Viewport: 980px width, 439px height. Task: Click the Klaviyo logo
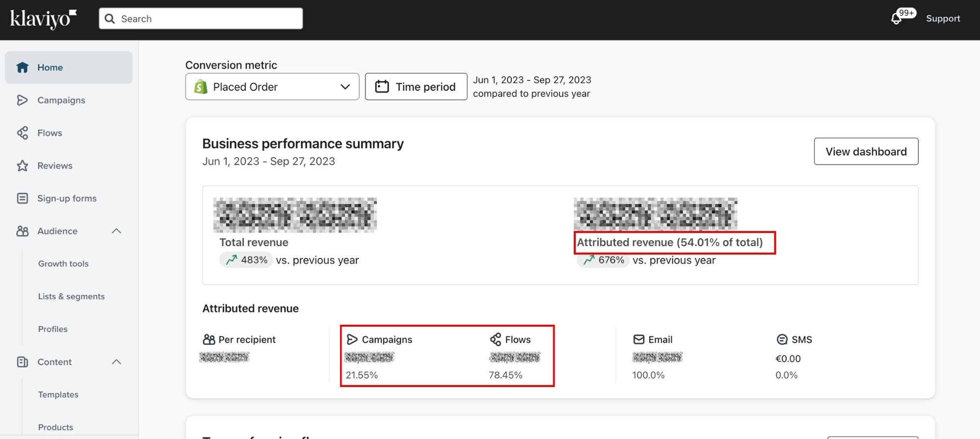coord(43,19)
